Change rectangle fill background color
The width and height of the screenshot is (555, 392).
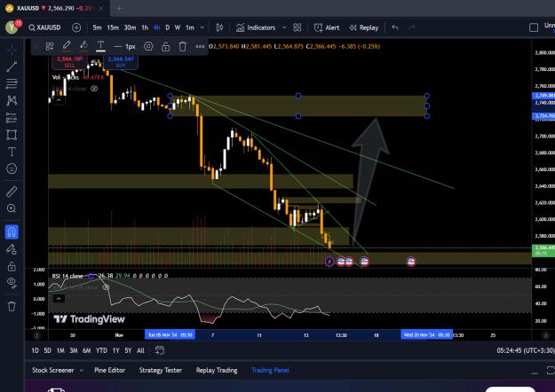tap(83, 46)
